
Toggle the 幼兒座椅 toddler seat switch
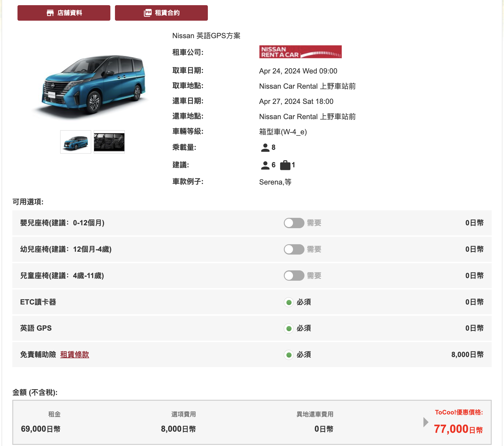point(294,249)
